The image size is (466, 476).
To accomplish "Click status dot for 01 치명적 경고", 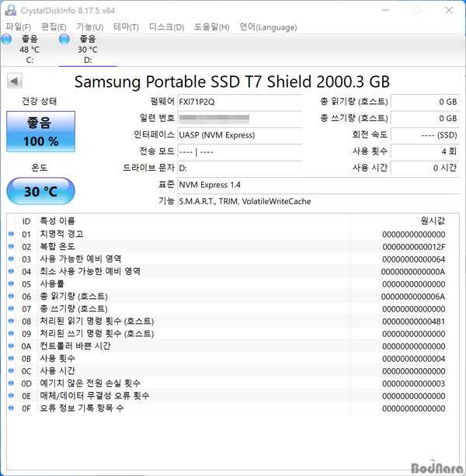I will tap(11, 234).
